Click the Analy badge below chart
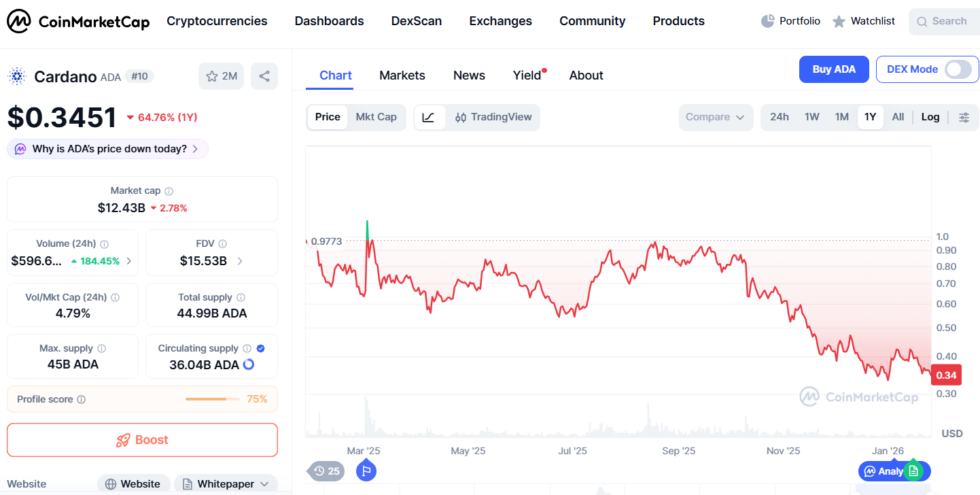Viewport: 980px width, 495px height. click(883, 471)
